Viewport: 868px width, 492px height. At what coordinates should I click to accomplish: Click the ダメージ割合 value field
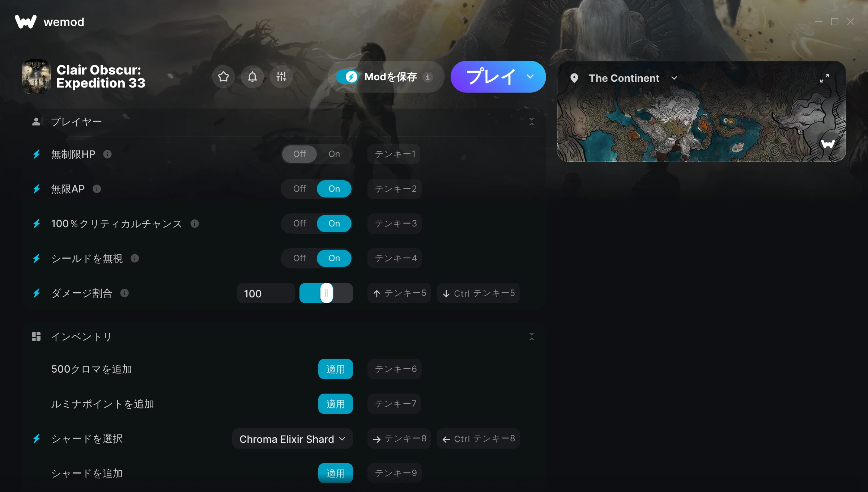coord(266,293)
